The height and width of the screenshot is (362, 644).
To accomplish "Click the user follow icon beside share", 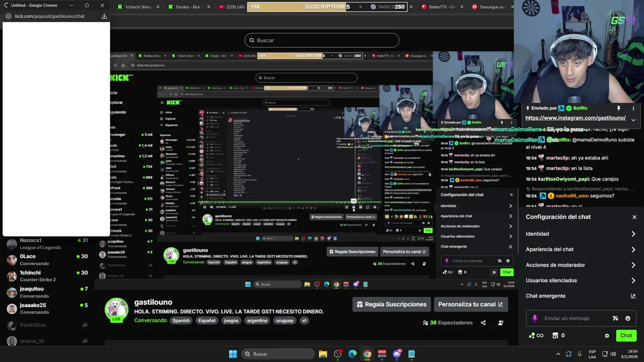I will coord(501,323).
